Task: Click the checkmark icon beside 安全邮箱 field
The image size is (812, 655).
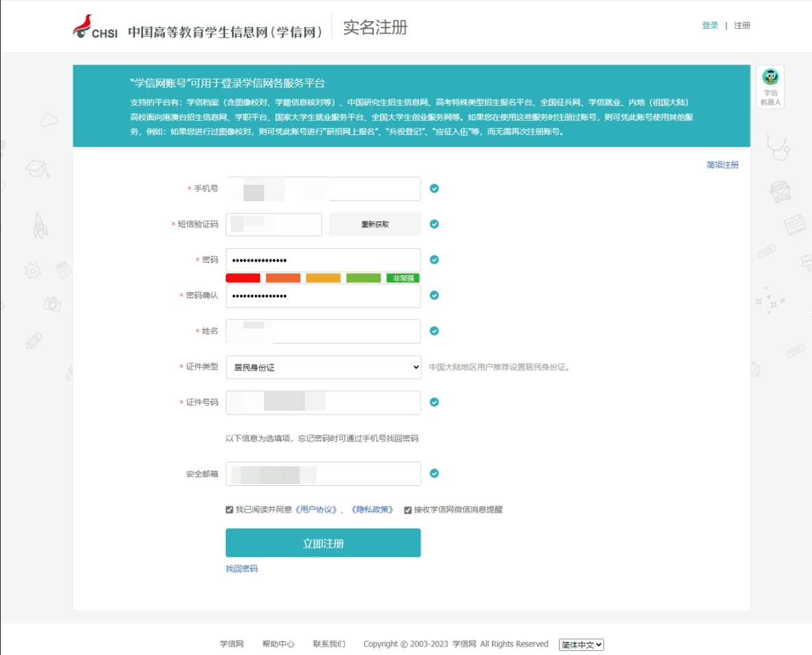Action: 434,473
